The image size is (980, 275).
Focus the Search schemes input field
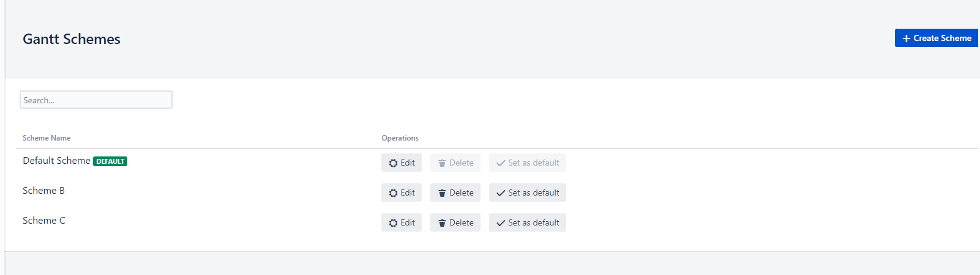(96, 100)
